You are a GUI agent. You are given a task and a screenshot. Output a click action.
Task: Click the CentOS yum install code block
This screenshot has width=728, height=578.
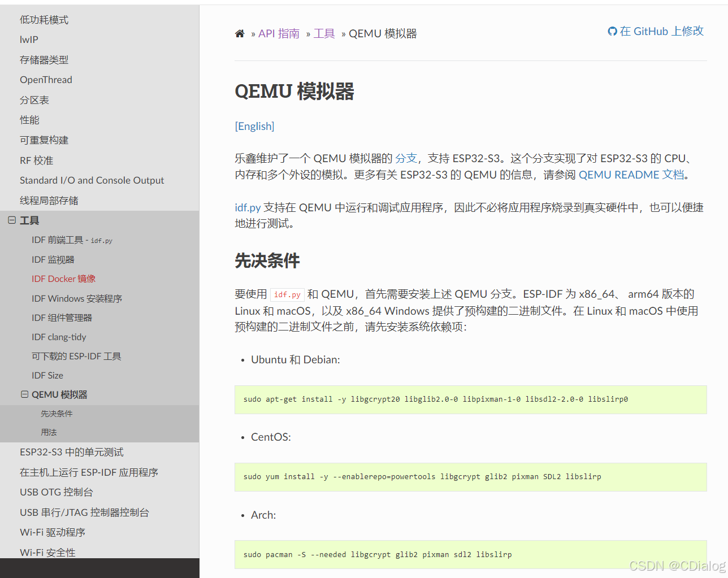pos(470,477)
